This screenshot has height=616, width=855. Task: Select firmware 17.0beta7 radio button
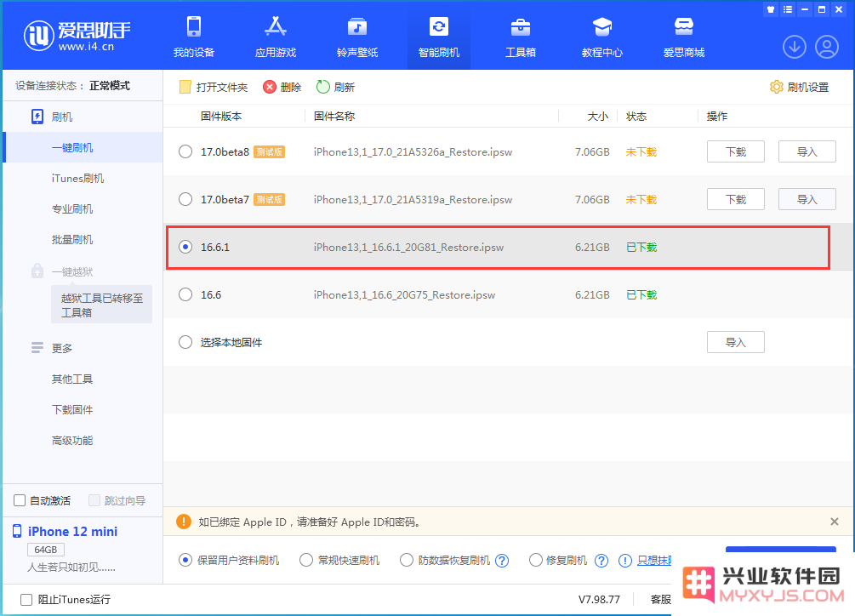185,199
